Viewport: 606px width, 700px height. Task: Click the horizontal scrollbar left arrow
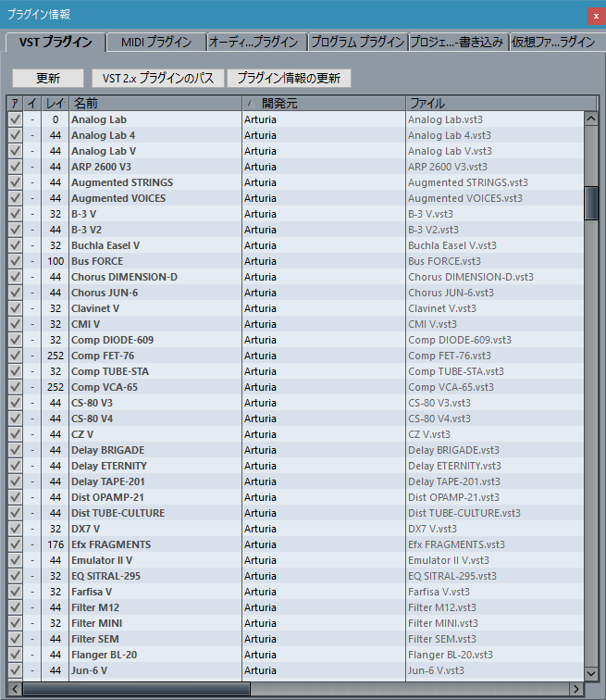15,688
